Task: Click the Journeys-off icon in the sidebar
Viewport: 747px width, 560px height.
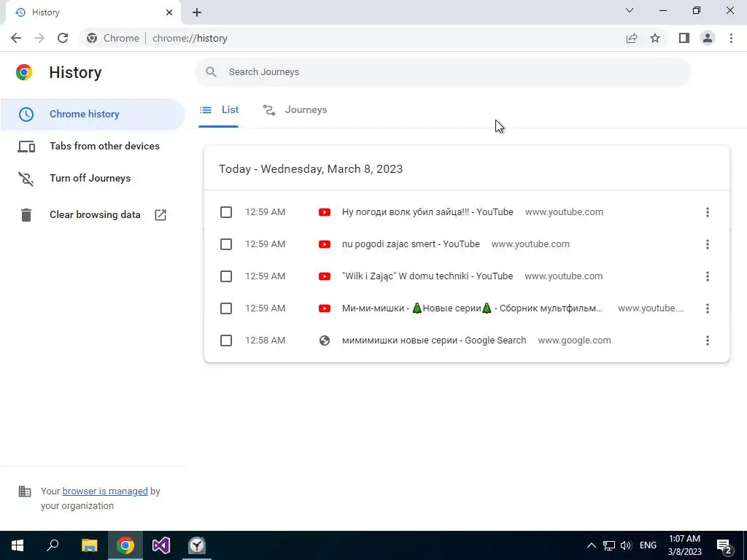Action: 26,179
